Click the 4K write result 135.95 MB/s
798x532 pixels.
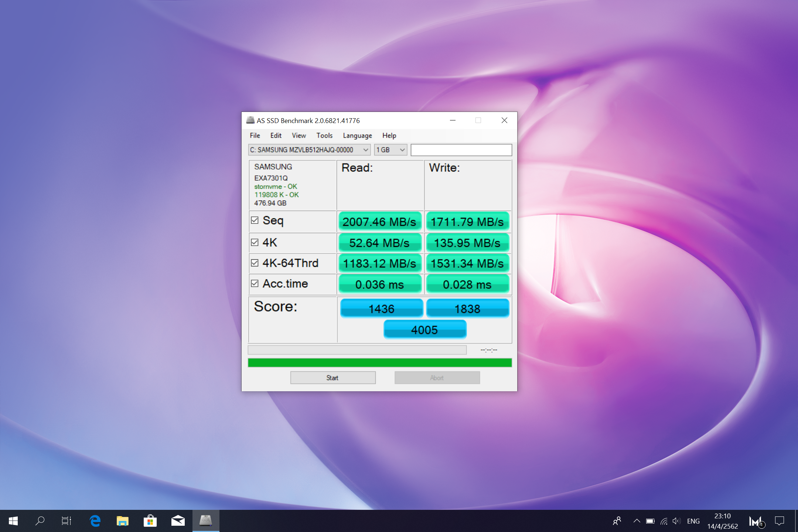467,242
